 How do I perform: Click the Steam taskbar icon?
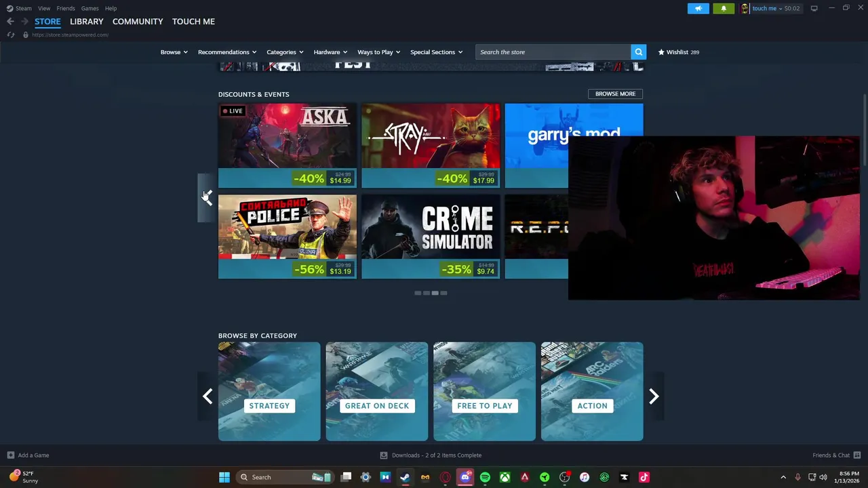pos(405,477)
